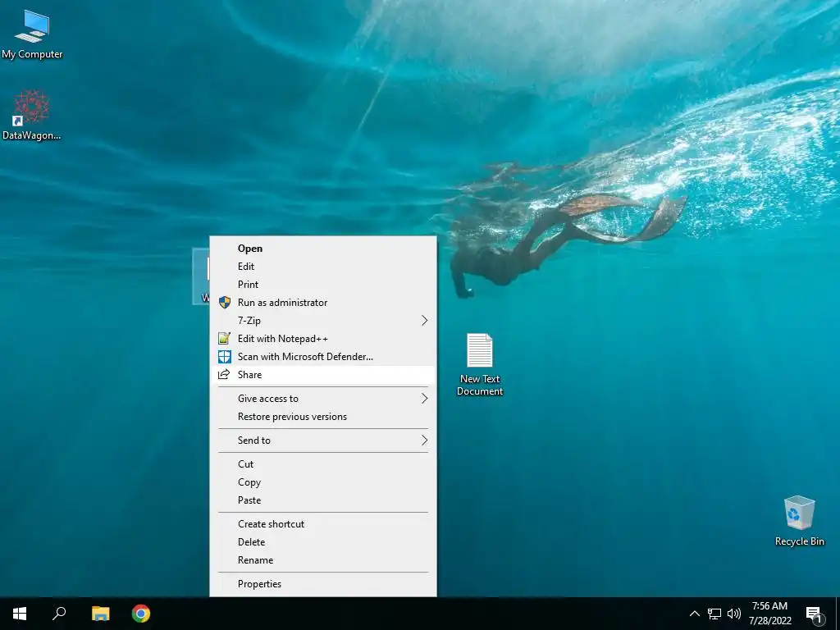Expand the Send to submenu
The width and height of the screenshot is (840, 630).
[x=323, y=441]
